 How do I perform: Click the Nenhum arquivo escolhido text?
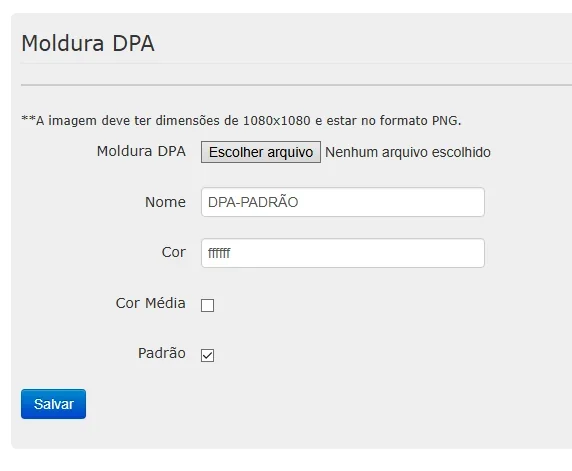pyautogui.click(x=408, y=152)
